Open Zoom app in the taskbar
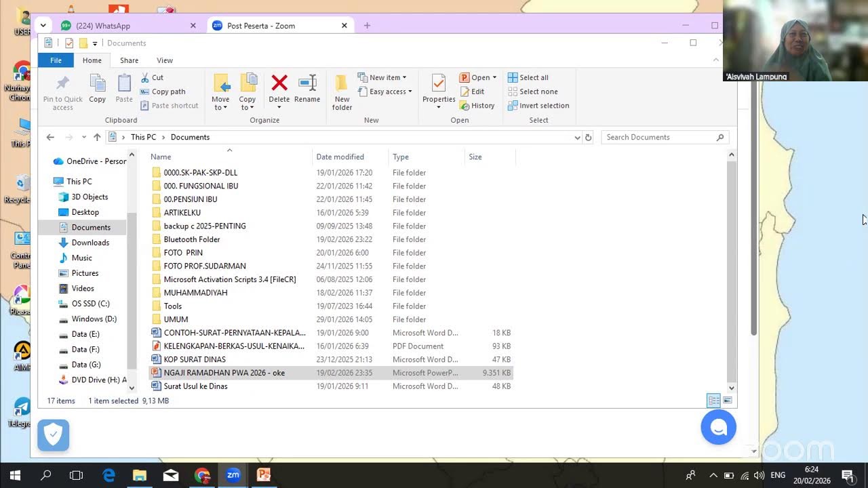The image size is (868, 488). [233, 475]
